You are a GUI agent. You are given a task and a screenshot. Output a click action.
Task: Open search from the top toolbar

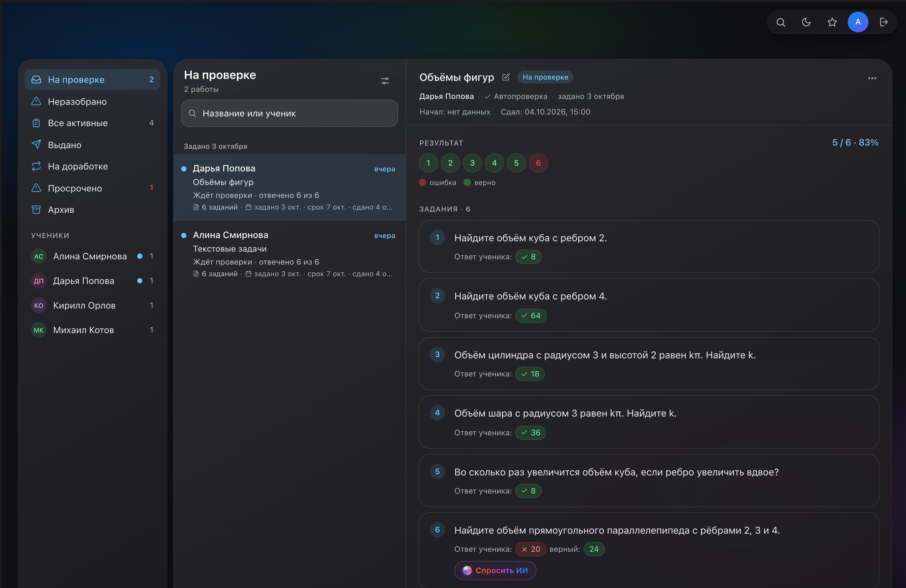[x=781, y=22]
